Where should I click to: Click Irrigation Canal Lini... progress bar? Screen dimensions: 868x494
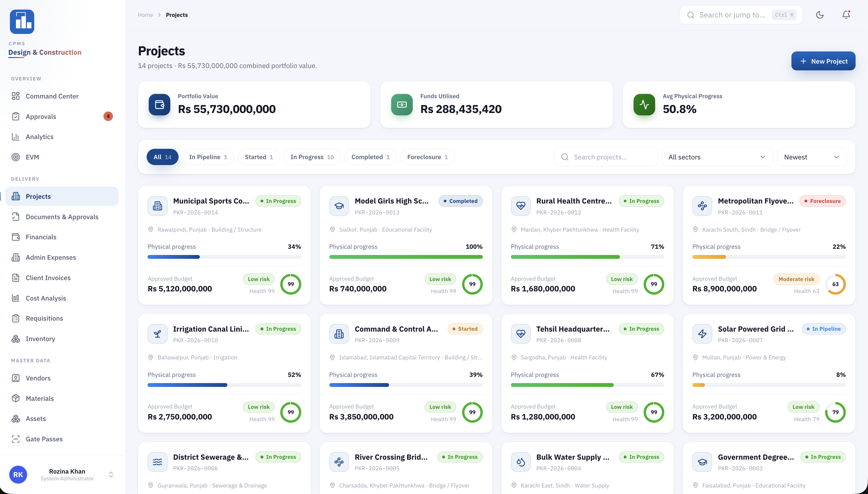(224, 385)
